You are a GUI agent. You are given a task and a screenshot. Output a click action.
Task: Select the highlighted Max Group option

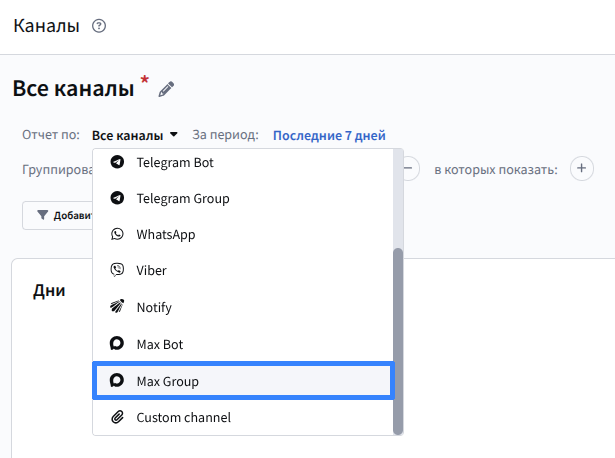pyautogui.click(x=242, y=381)
